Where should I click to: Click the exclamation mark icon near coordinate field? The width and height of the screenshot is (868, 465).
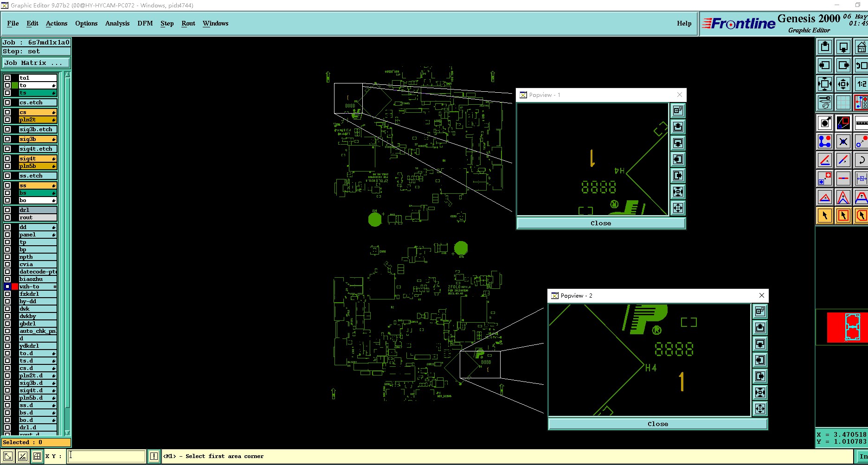[154, 456]
